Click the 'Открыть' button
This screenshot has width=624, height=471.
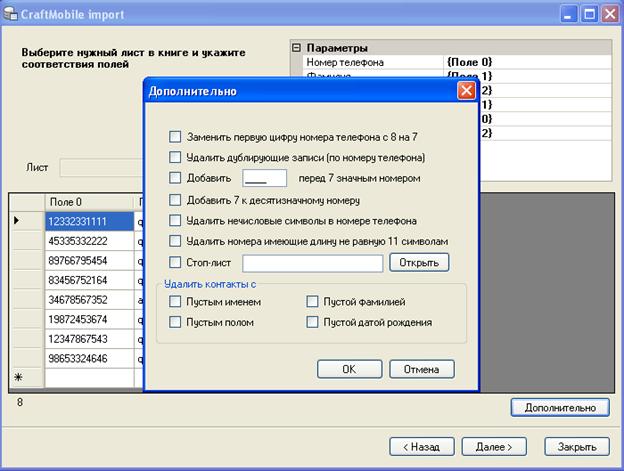(419, 263)
